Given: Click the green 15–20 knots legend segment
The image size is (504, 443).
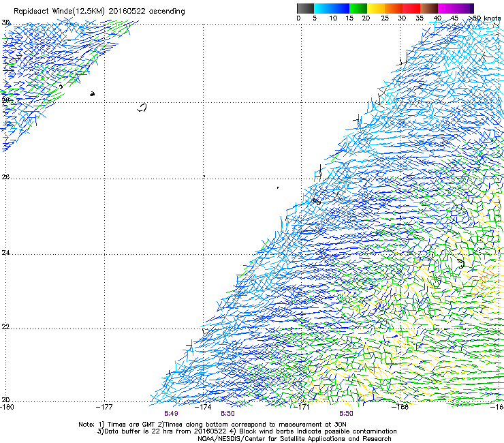Looking at the screenshot, I should point(358,8).
